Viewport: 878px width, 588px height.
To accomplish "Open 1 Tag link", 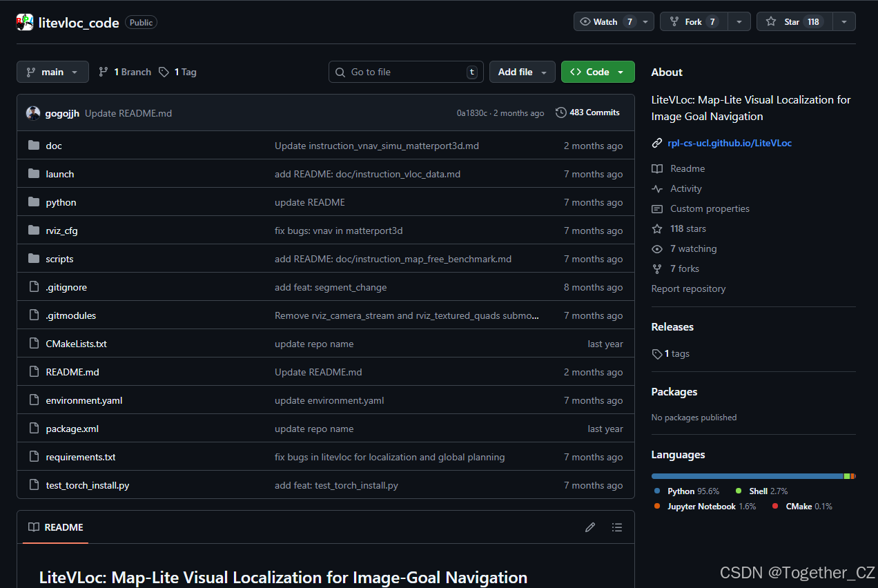I will pos(178,72).
